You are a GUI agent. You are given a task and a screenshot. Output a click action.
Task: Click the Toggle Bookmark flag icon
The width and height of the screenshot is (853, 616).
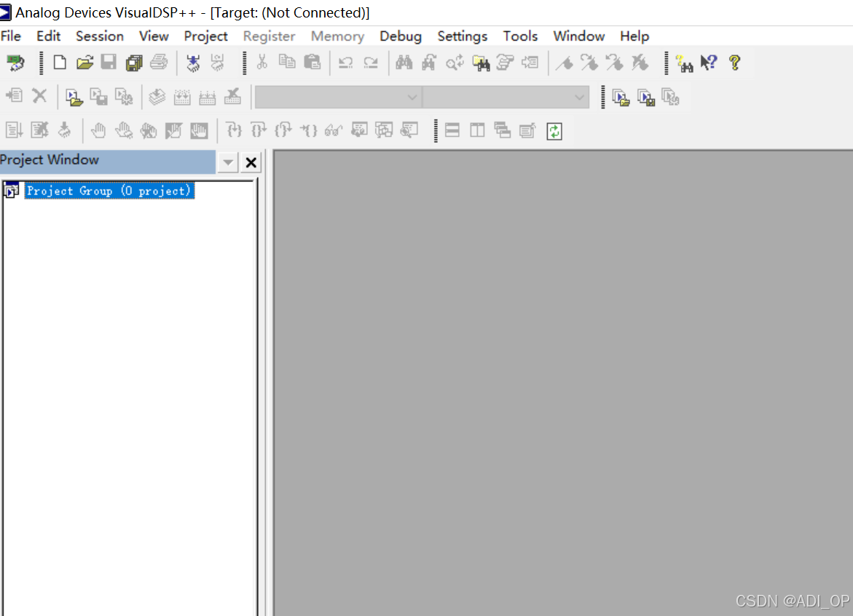[x=564, y=63]
